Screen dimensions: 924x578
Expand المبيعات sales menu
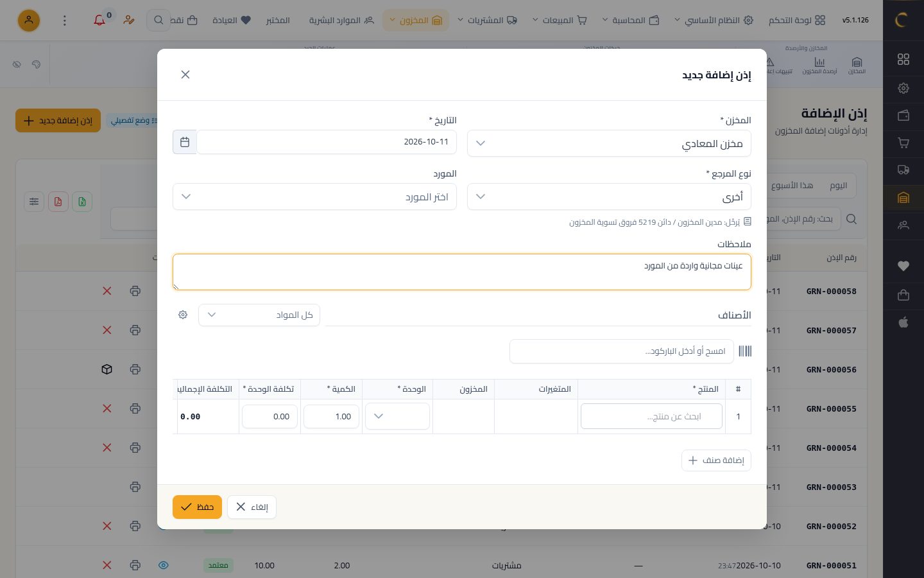pyautogui.click(x=560, y=21)
